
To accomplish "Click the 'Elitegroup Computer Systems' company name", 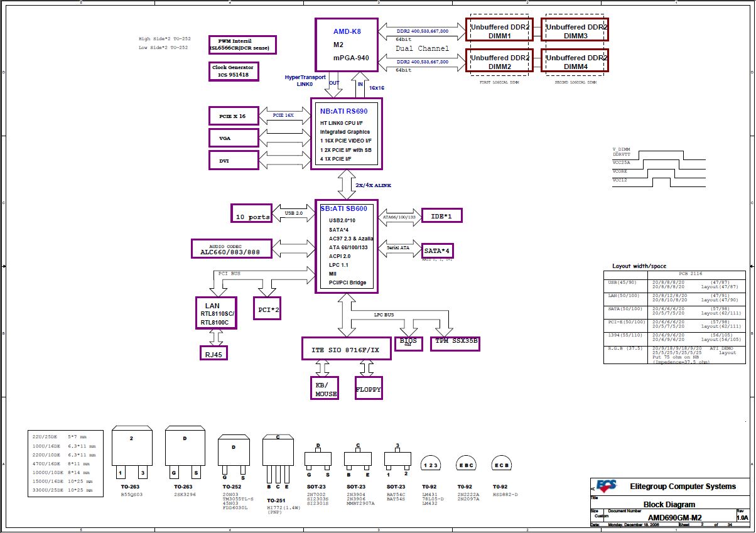I will coord(683,487).
